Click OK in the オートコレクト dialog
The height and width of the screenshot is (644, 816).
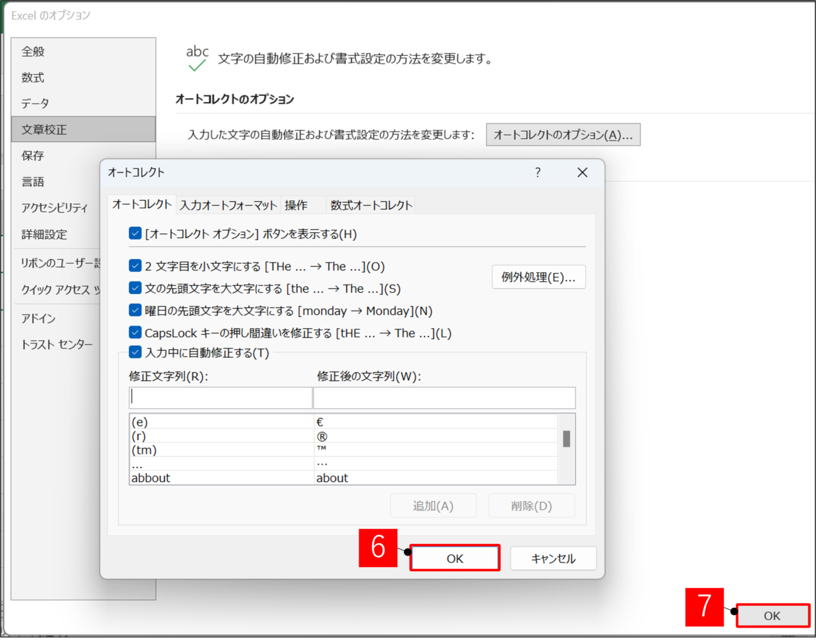pos(455,558)
